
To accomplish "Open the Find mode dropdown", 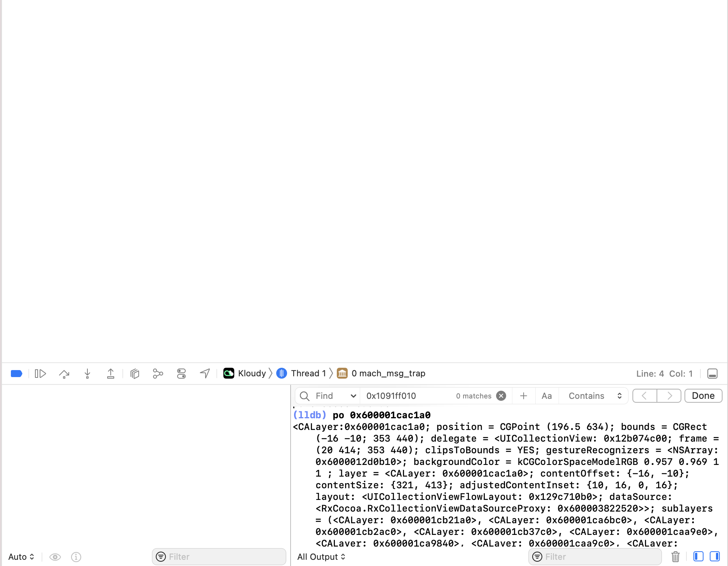I will coord(336,396).
